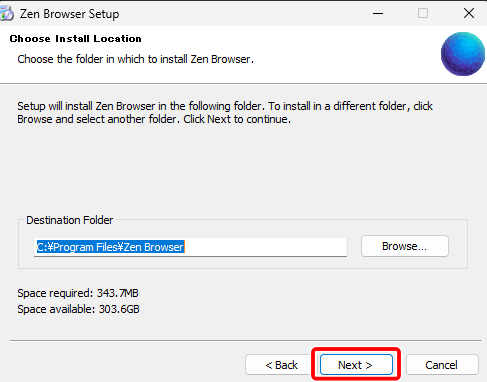The width and height of the screenshot is (487, 382).
Task: Go back with the < Back button
Action: click(281, 365)
